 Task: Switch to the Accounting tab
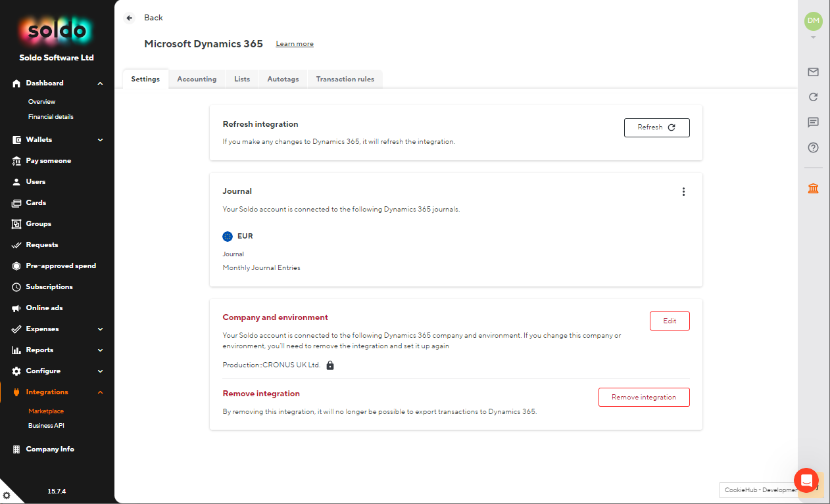197,79
